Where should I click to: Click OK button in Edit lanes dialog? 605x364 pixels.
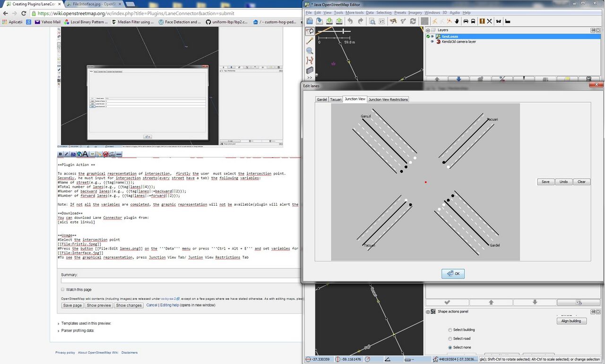click(x=453, y=274)
